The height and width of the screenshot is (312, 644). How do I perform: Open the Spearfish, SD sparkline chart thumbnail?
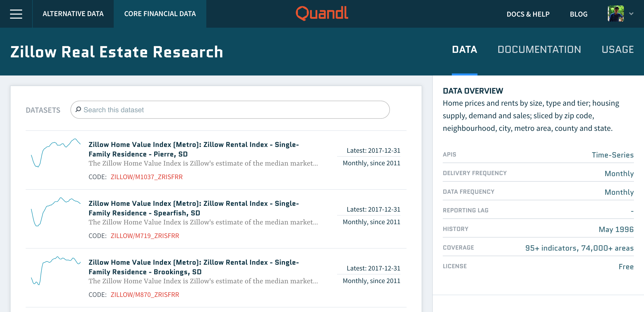coord(56,212)
